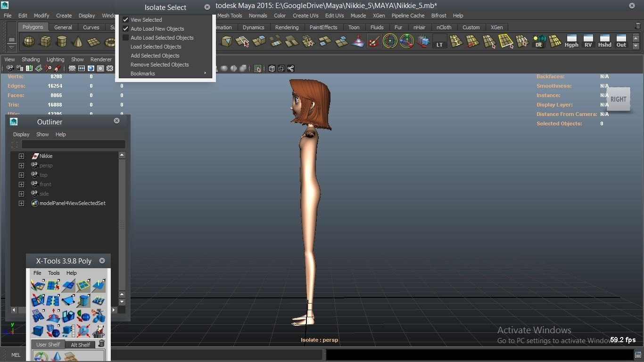Expand the persp camera in Outliner

[x=21, y=165]
